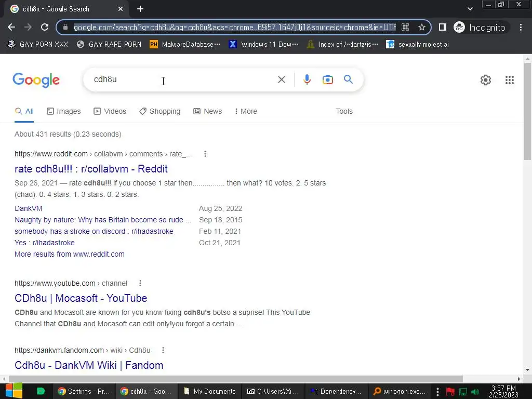Switch to the winlogon.exe taskbar window
Screen dimensions: 532x399
click(399, 392)
